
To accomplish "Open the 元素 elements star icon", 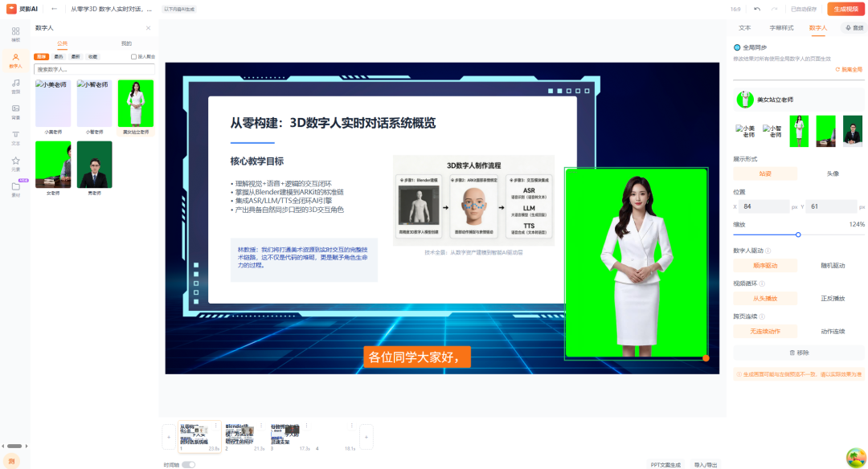I will click(15, 164).
